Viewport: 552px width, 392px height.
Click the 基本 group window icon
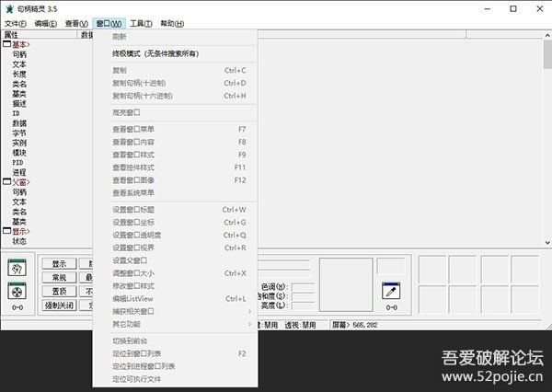(7, 44)
